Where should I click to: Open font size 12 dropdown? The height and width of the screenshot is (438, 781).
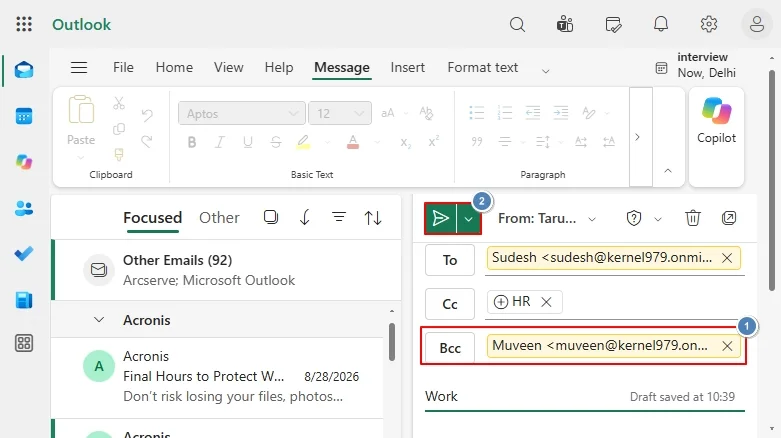340,114
